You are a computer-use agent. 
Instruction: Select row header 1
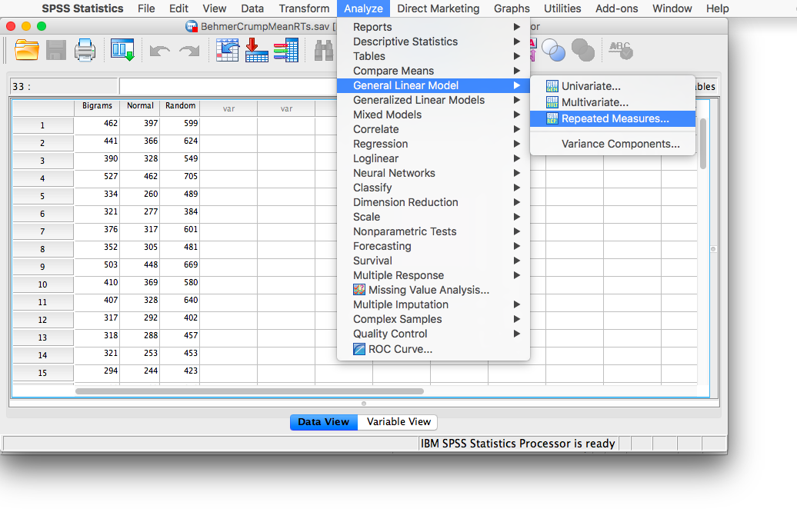pyautogui.click(x=43, y=125)
